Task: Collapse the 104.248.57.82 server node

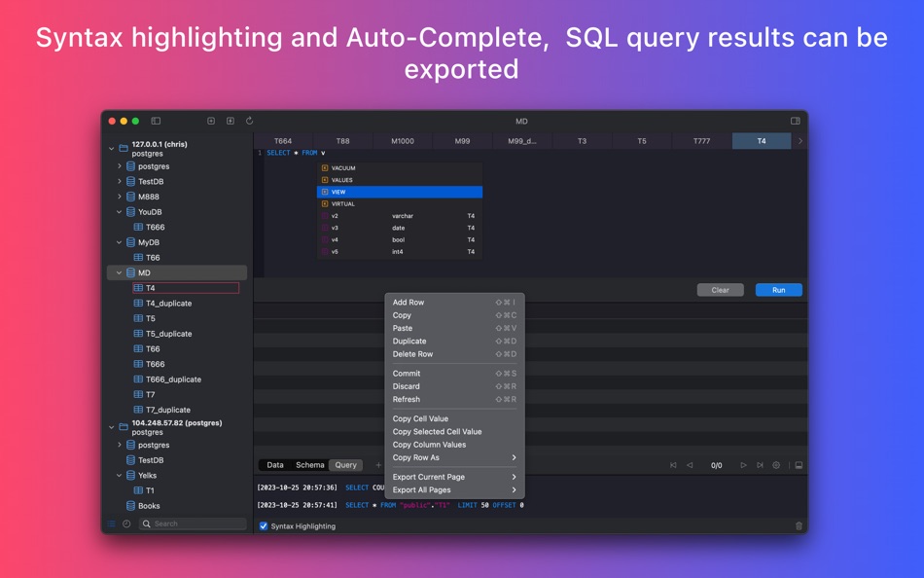Action: [112, 427]
